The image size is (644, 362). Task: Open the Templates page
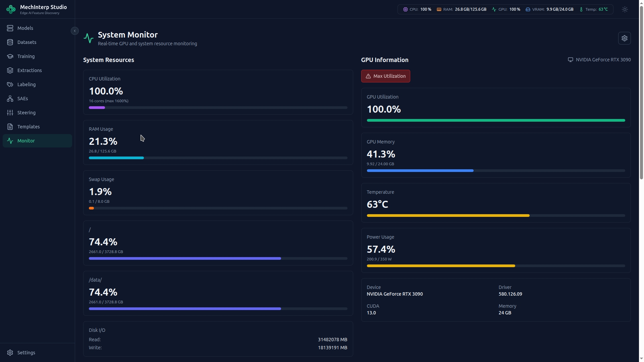click(x=37, y=127)
